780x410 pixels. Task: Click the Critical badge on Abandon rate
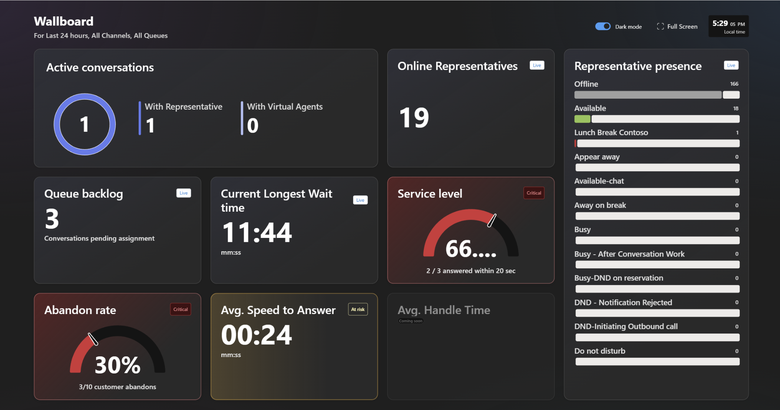pyautogui.click(x=181, y=309)
